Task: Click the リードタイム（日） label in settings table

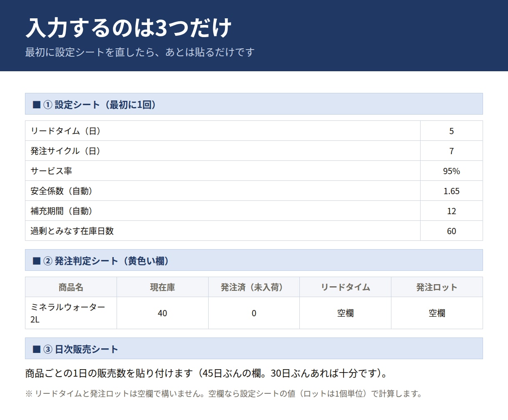Action: coord(223,131)
